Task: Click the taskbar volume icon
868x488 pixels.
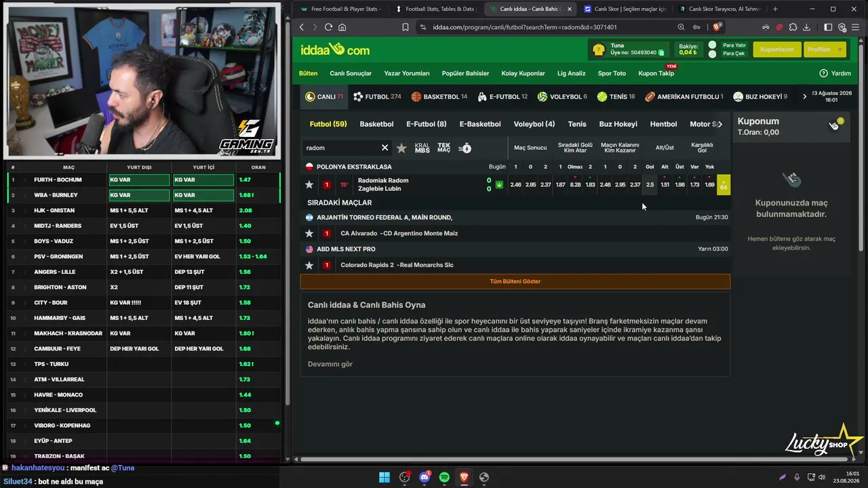Action: 821,477
